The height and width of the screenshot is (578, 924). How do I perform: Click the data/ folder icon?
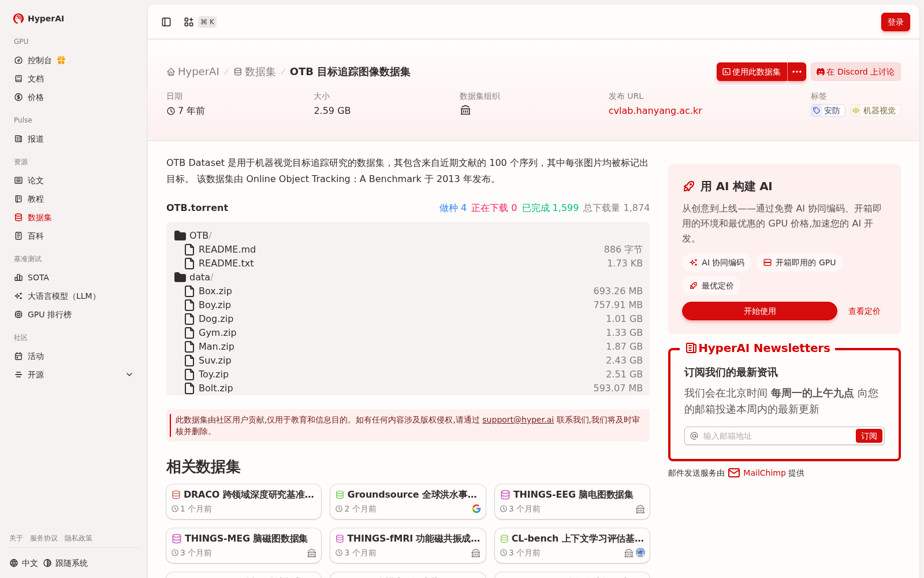coord(180,277)
